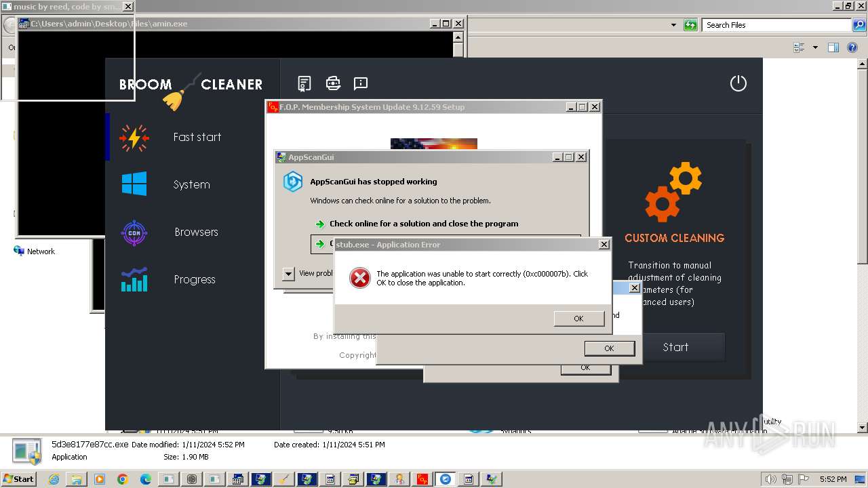Click the F.O.P. setup banner image
868x488 pixels.
434,144
